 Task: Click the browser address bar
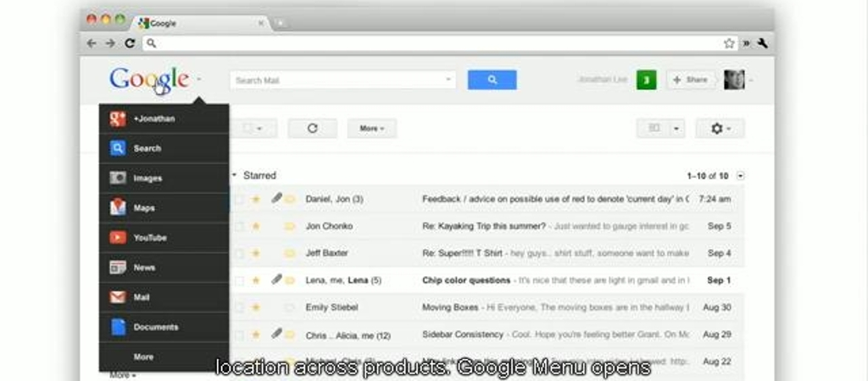[440, 43]
